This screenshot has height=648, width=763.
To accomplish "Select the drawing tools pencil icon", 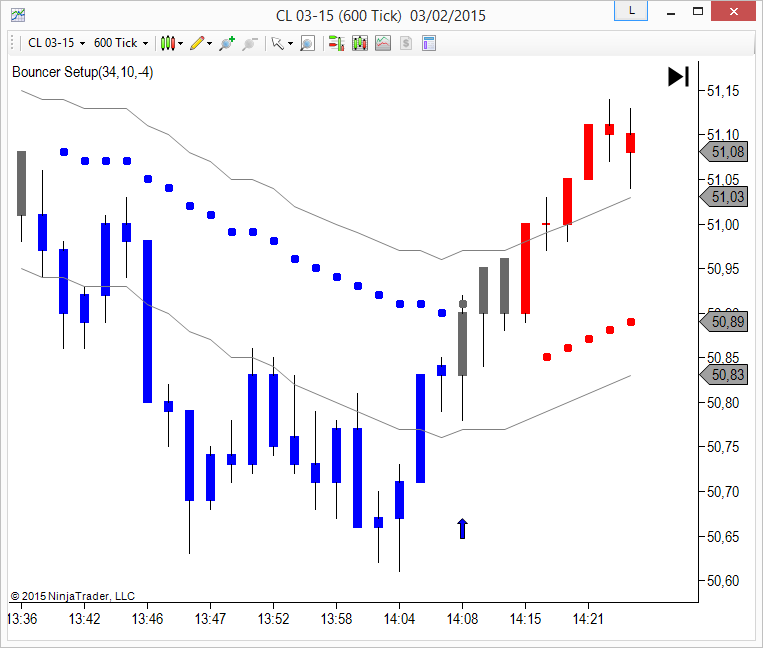I will click(x=196, y=43).
